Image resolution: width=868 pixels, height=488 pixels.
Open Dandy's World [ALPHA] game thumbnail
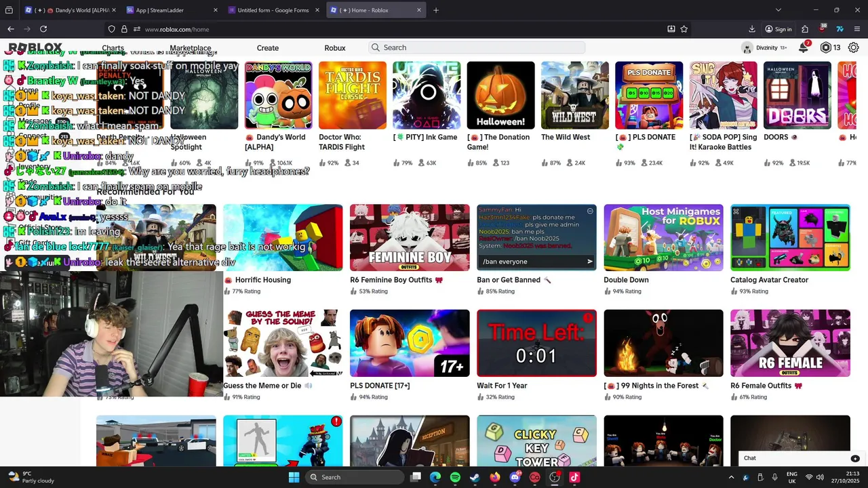pyautogui.click(x=279, y=95)
